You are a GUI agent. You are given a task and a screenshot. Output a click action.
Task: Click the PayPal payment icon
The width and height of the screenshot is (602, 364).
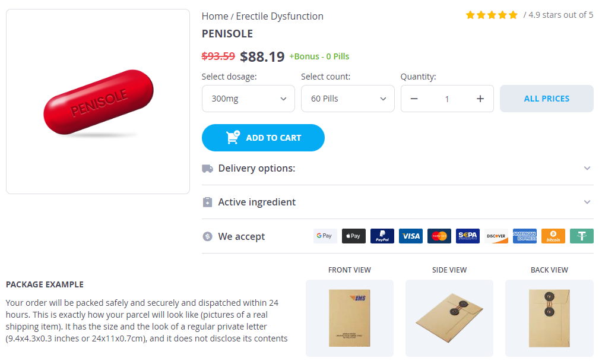pyautogui.click(x=382, y=236)
